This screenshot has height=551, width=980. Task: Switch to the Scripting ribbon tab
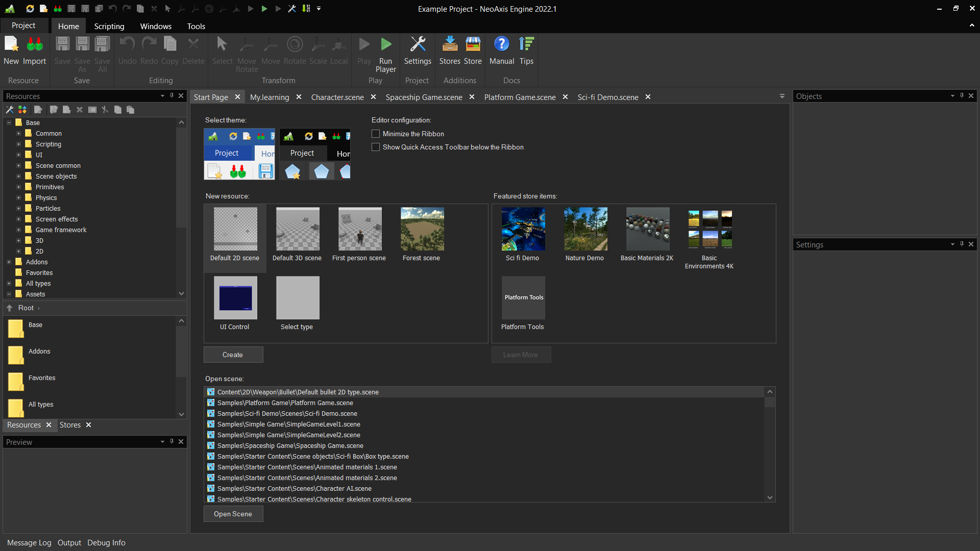(109, 26)
